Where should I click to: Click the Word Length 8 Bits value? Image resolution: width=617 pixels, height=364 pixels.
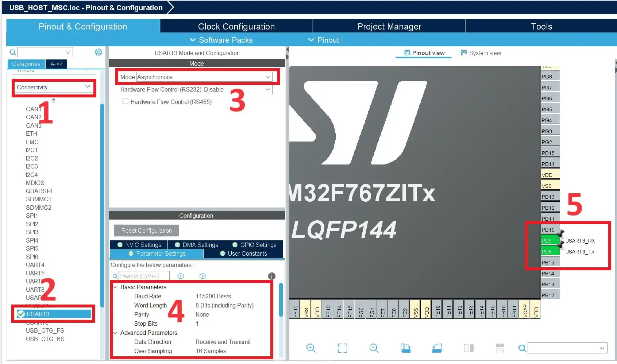click(224, 305)
